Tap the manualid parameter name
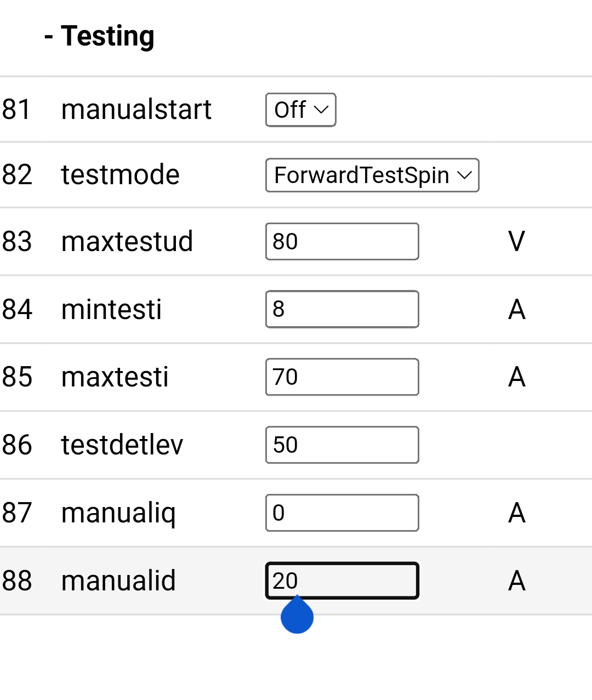The image size is (592, 700). 118,581
